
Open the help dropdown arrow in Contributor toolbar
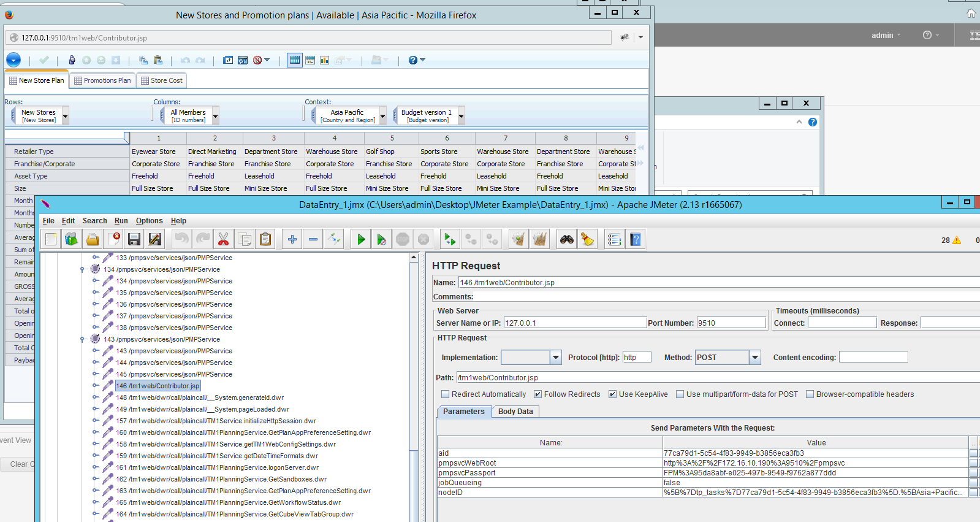[x=422, y=60]
